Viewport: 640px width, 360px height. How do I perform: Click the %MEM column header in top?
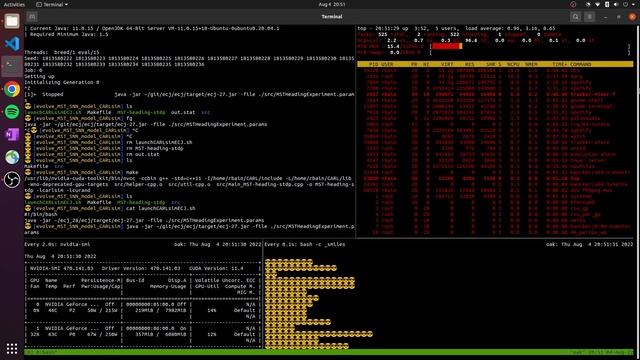[x=531, y=64]
